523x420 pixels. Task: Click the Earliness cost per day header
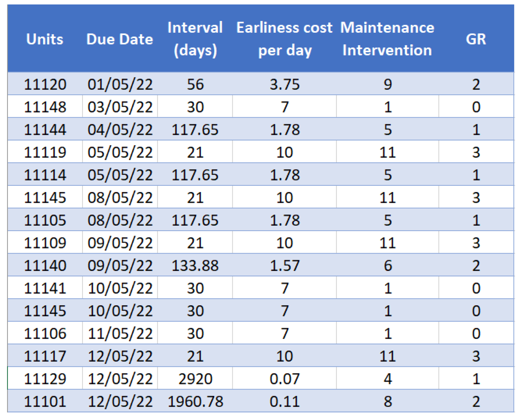(x=284, y=39)
